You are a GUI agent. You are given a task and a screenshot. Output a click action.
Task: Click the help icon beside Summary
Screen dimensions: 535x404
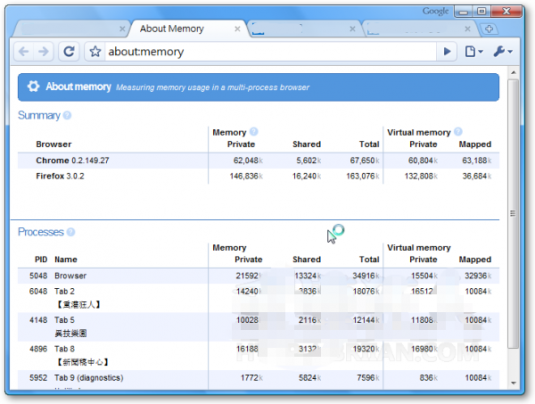(67, 115)
